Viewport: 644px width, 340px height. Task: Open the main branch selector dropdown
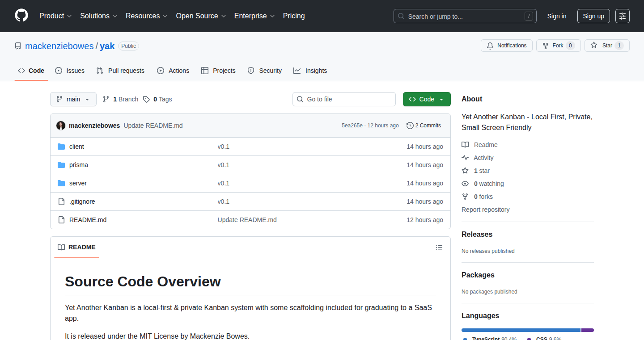pyautogui.click(x=73, y=99)
